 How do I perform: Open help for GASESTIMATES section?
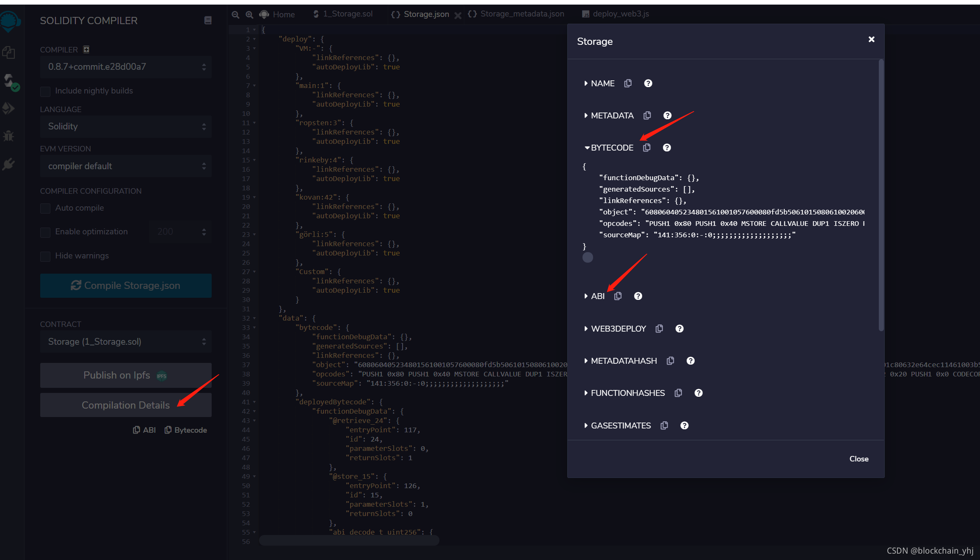click(x=684, y=425)
